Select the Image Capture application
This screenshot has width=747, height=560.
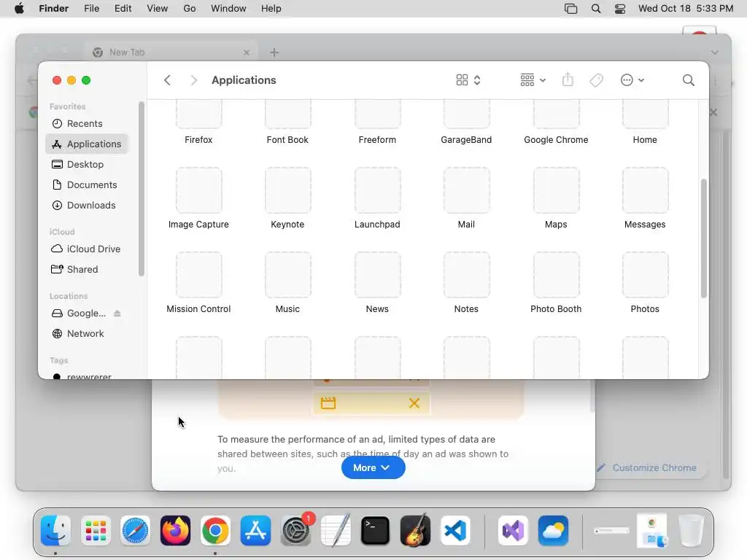(198, 190)
